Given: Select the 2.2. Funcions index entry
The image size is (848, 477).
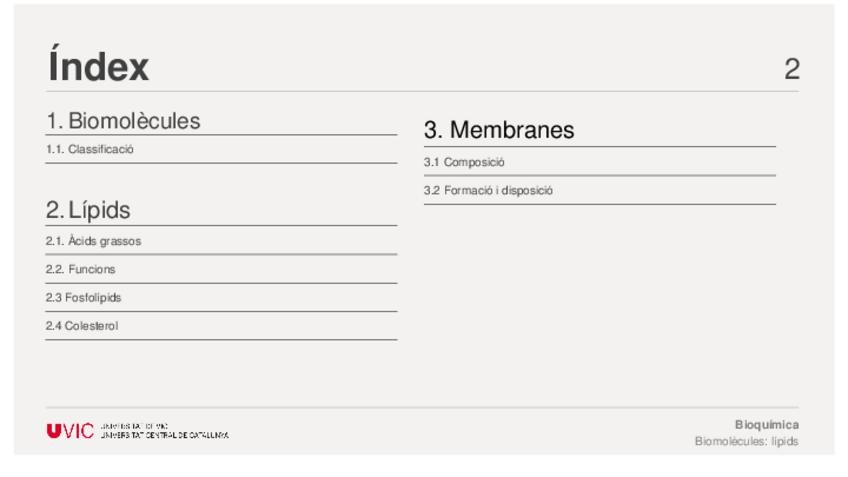Looking at the screenshot, I should 81,269.
